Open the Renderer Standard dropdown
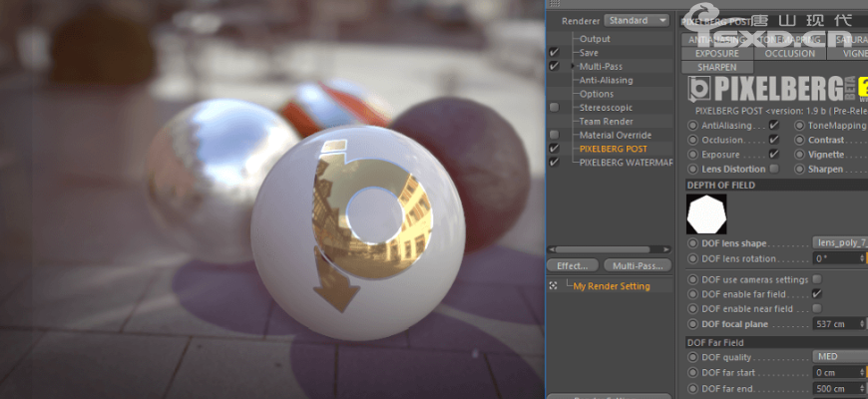 tap(637, 21)
